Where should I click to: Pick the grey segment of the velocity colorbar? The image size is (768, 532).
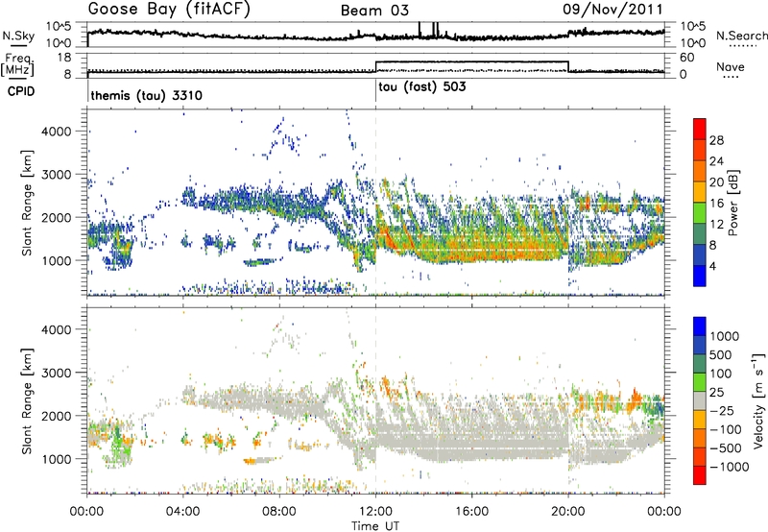click(x=700, y=401)
